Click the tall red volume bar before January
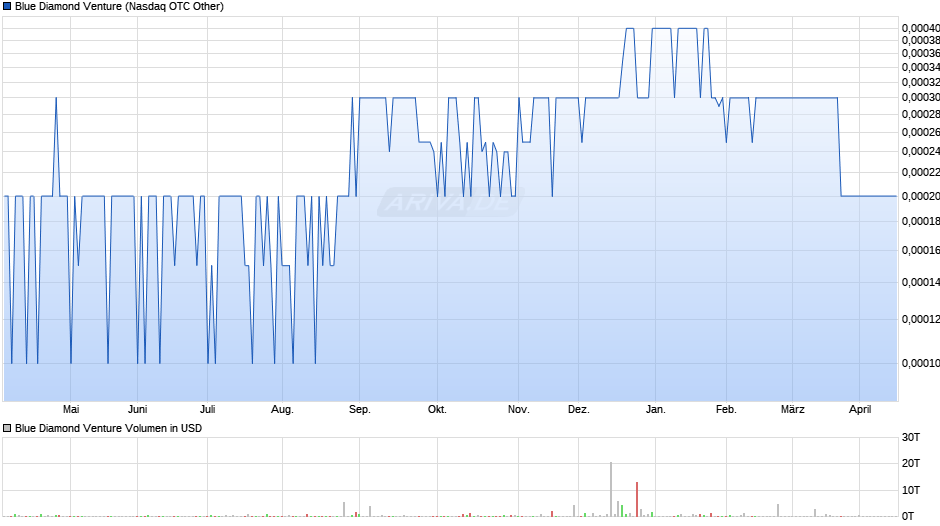This screenshot has height=526, width=940. tap(637, 499)
